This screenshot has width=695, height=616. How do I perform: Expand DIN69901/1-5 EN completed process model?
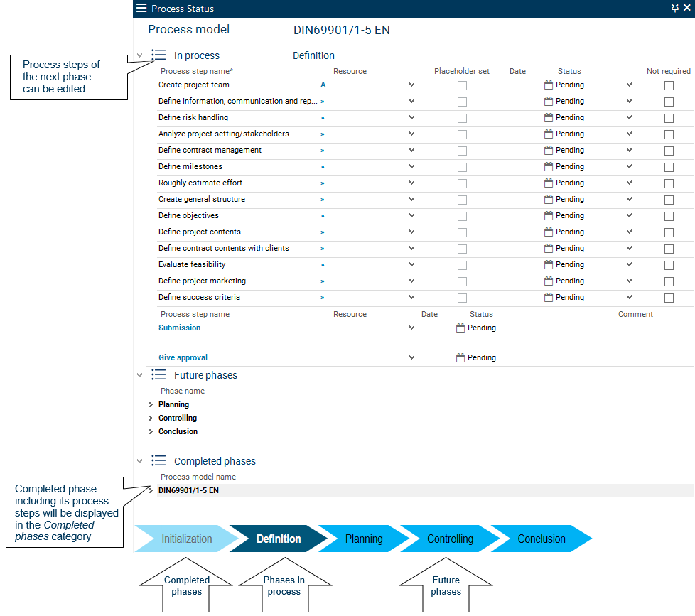pyautogui.click(x=151, y=490)
